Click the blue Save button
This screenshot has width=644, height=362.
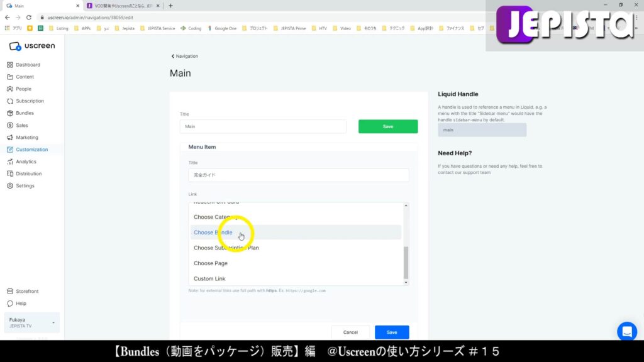(x=392, y=332)
